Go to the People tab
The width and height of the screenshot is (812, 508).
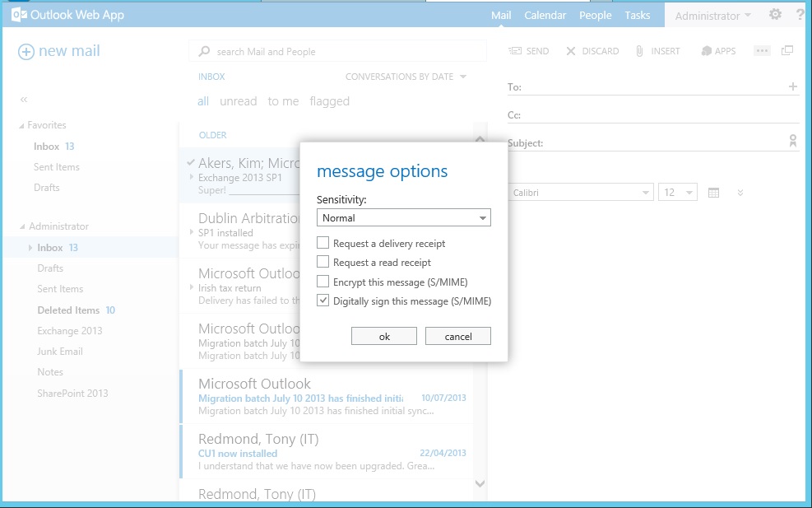(595, 16)
